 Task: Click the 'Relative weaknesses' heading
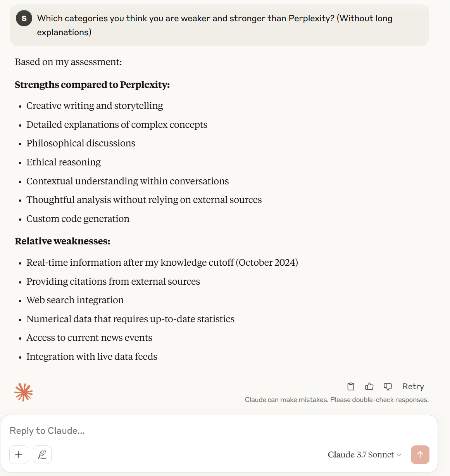[x=62, y=241]
